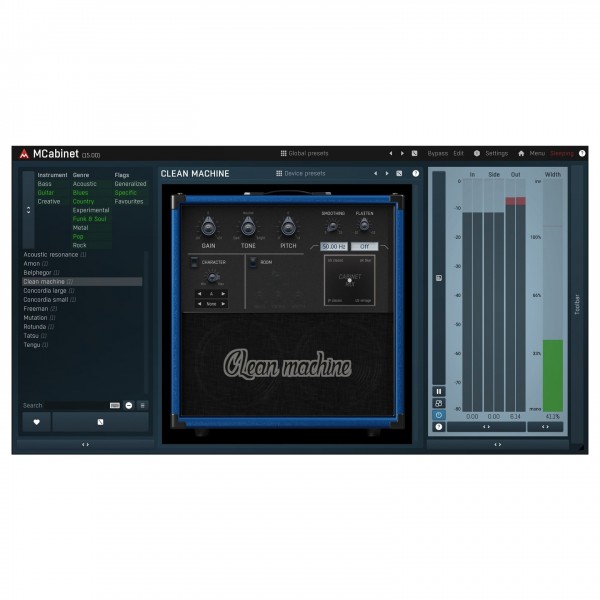Screen dimensions: 600x600
Task: Click the CABINET MIX pad dot
Action: (349, 280)
